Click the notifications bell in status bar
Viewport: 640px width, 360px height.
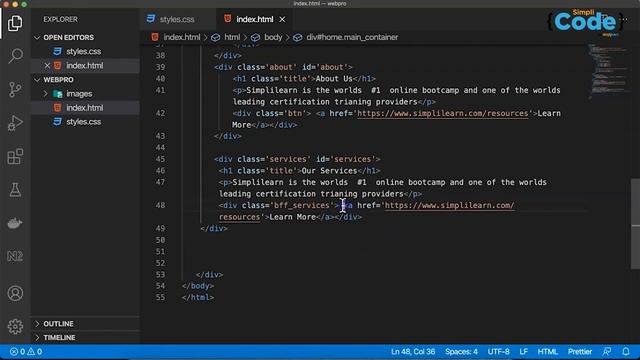[626, 351]
